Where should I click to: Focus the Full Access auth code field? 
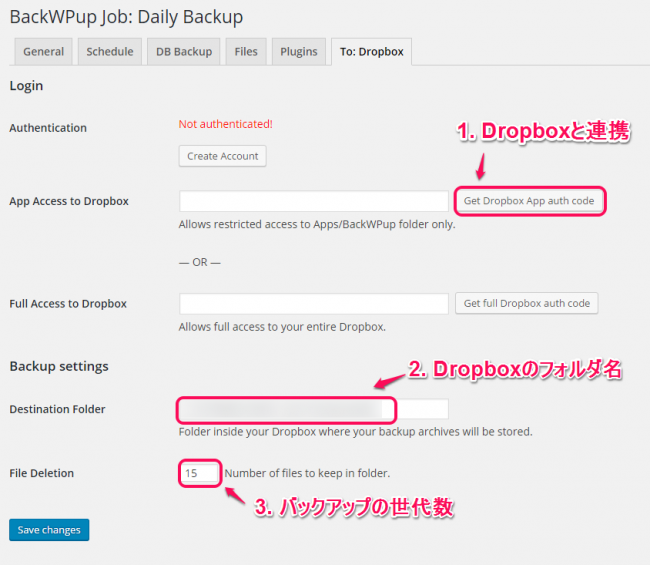(314, 304)
